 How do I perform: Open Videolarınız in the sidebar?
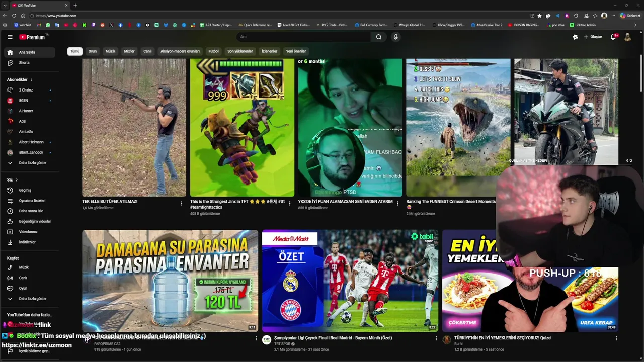coord(30,232)
